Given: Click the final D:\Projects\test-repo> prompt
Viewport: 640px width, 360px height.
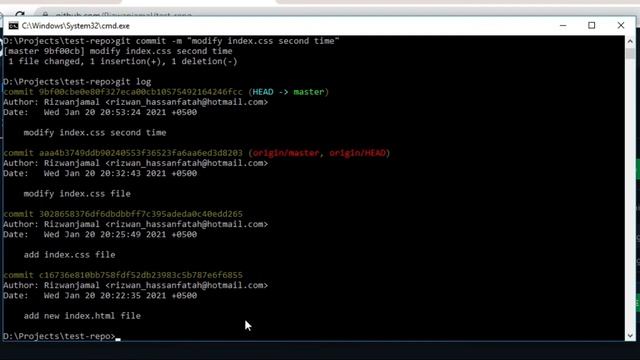Looking at the screenshot, I should click(60, 336).
